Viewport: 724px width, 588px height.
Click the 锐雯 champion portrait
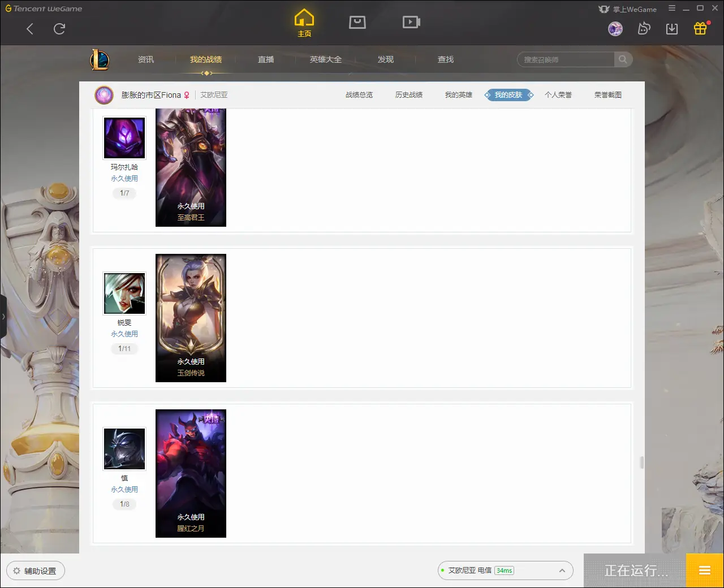[x=124, y=293]
